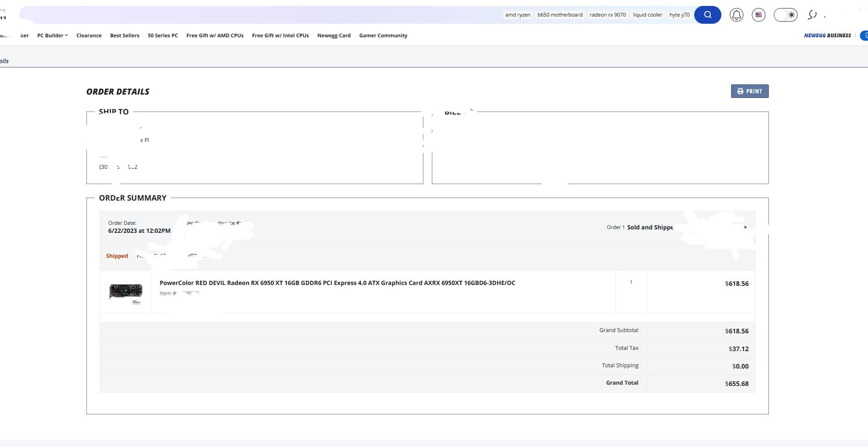Select Free Gift w/ AMD CPUs
The width and height of the screenshot is (868, 447).
[215, 36]
